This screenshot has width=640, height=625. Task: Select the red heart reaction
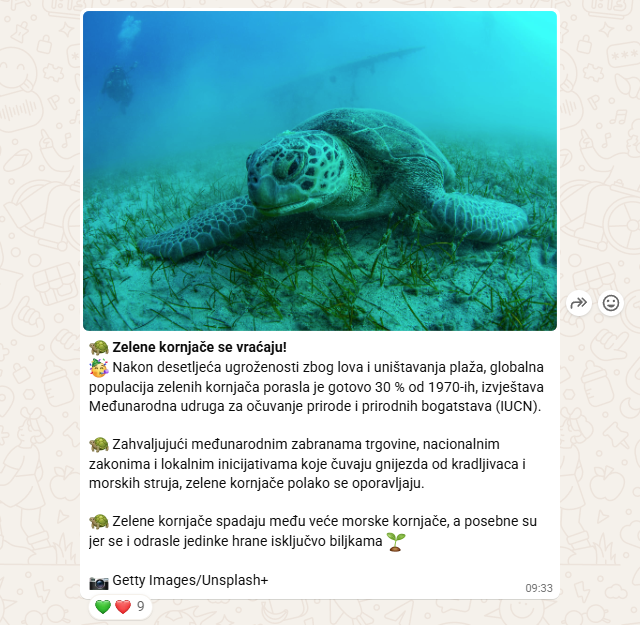[x=123, y=607]
